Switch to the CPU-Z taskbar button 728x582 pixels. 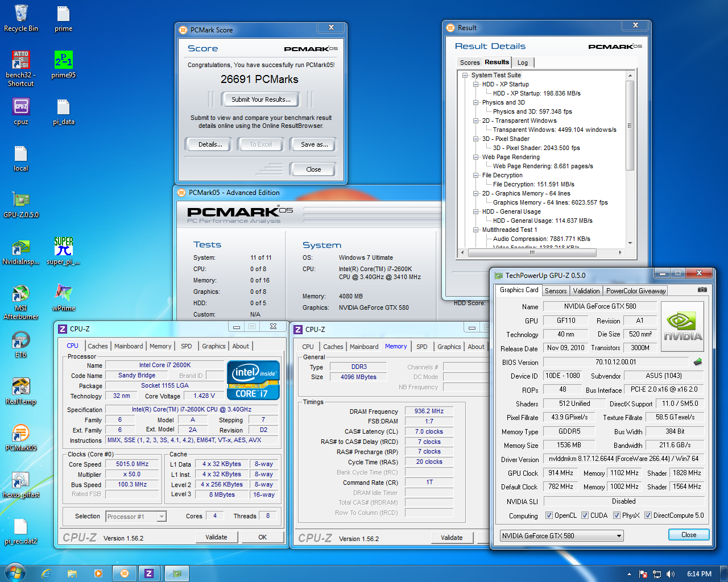click(149, 573)
